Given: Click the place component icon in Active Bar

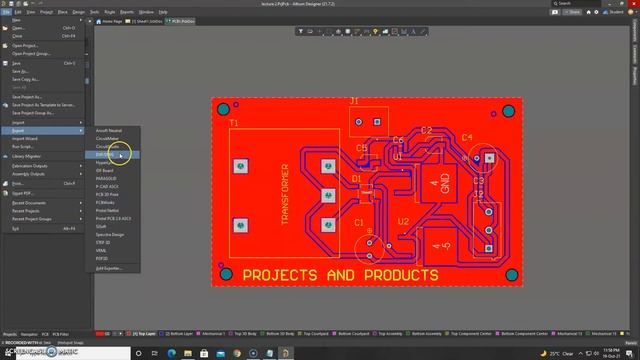Looking at the screenshot, I should click(348, 31).
